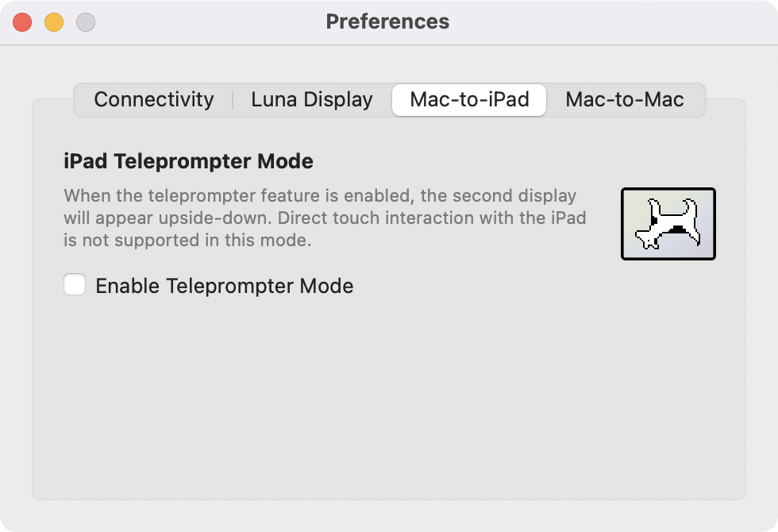Click the black frame of the dog thumbnail
The width and height of the screenshot is (778, 532).
(622, 224)
